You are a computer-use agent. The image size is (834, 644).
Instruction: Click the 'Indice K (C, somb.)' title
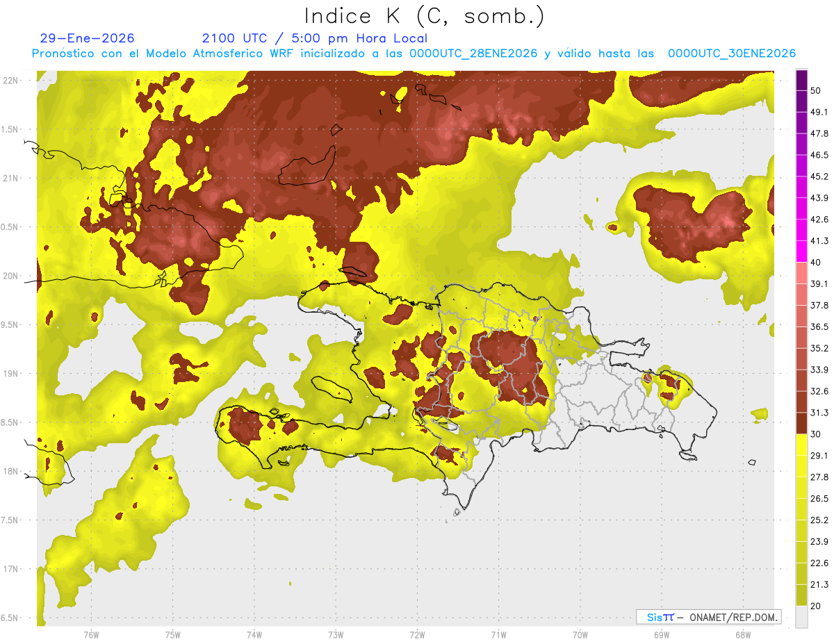pos(425,16)
